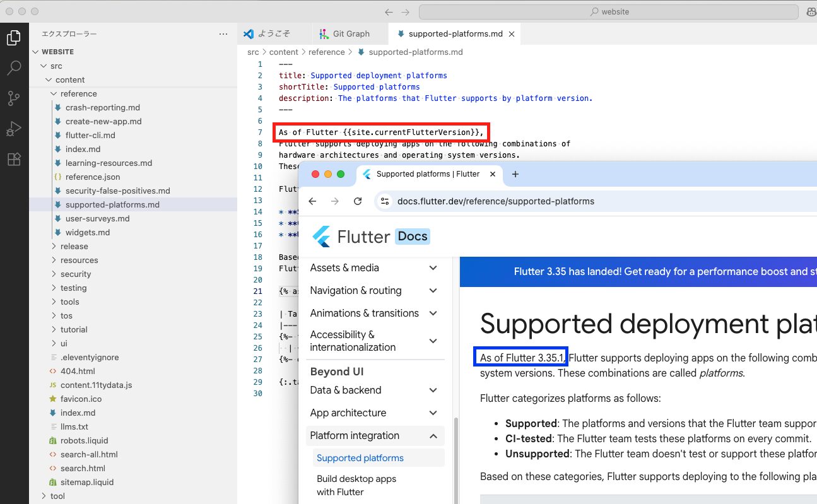Open a new browser tab
Image resolution: width=817 pixels, height=504 pixels.
coord(515,174)
